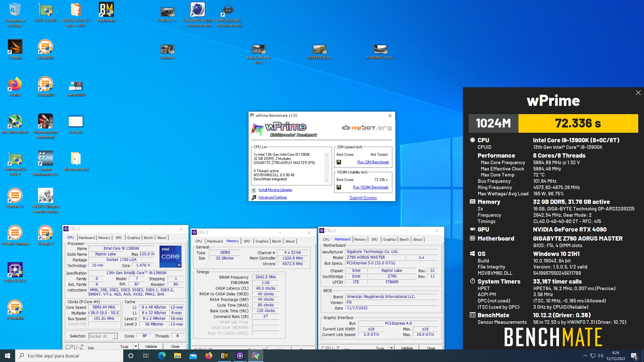Viewport: 644px width, 362px height.
Task: Click Submit Scores link
Action: [x=363, y=198]
